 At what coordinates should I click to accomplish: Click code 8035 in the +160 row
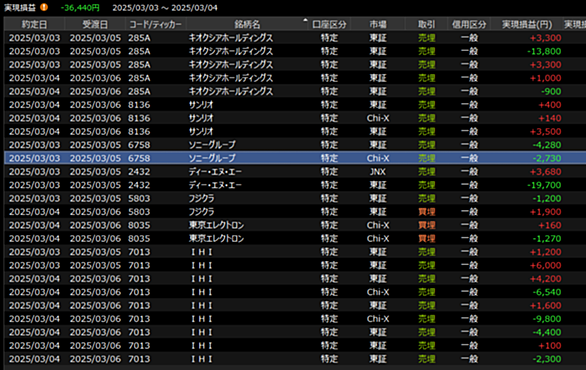[x=139, y=225]
